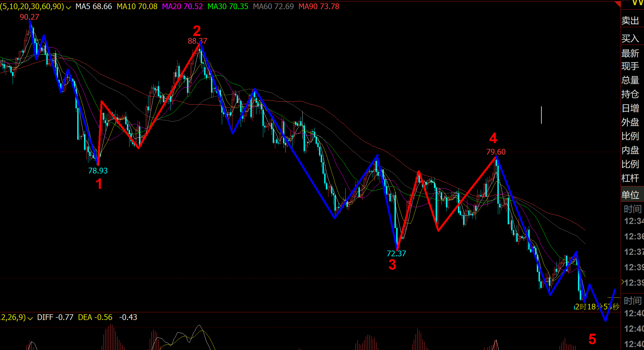Click the 90.27 high price label
644x350 pixels.
[x=29, y=17]
